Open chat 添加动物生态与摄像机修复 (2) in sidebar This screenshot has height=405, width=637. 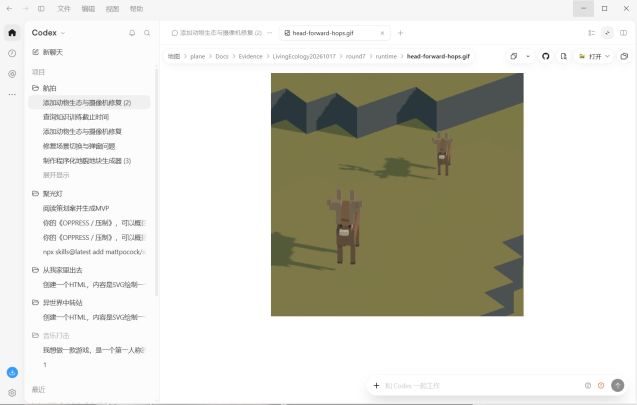tap(89, 103)
